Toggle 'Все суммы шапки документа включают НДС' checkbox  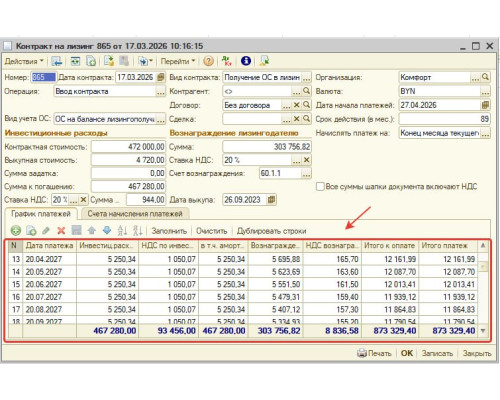320,187
